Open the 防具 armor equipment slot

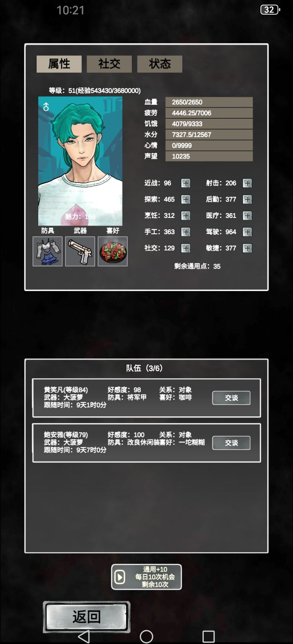[48, 251]
